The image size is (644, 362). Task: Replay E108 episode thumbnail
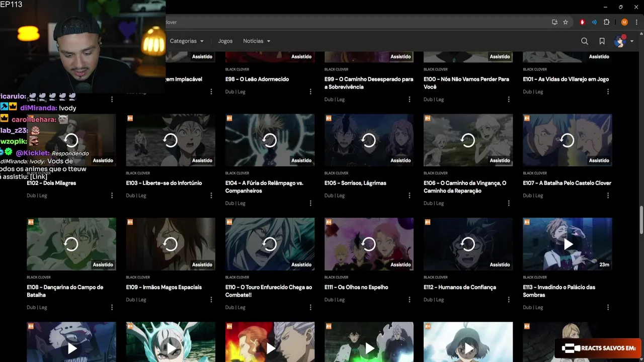(x=71, y=244)
